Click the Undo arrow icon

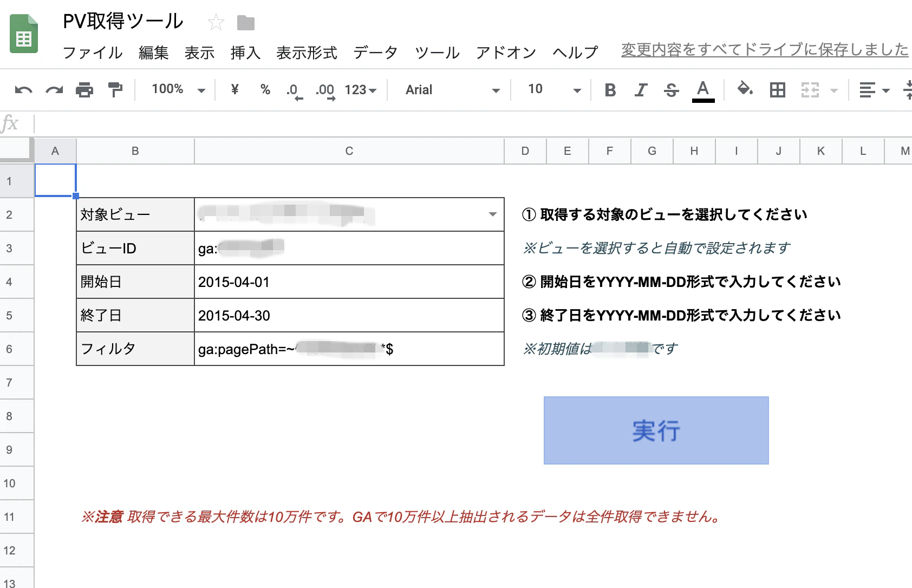(23, 90)
